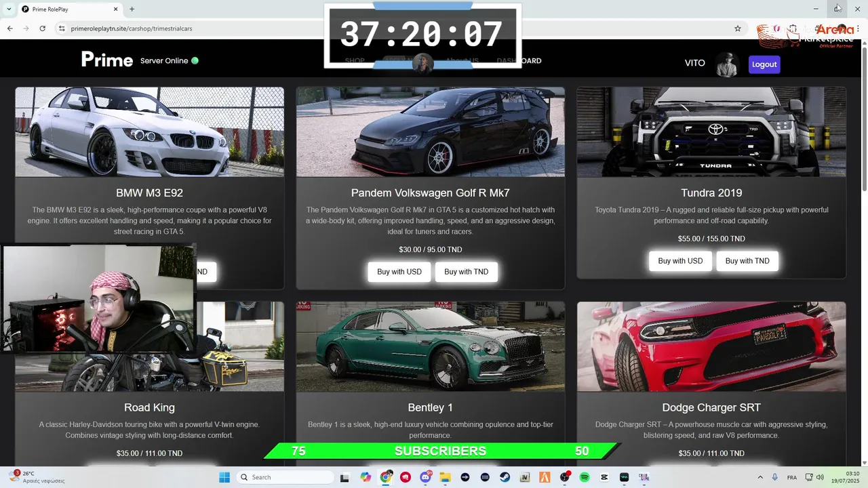868x488 pixels.
Task: Open Steam from the taskbar
Action: point(505,477)
